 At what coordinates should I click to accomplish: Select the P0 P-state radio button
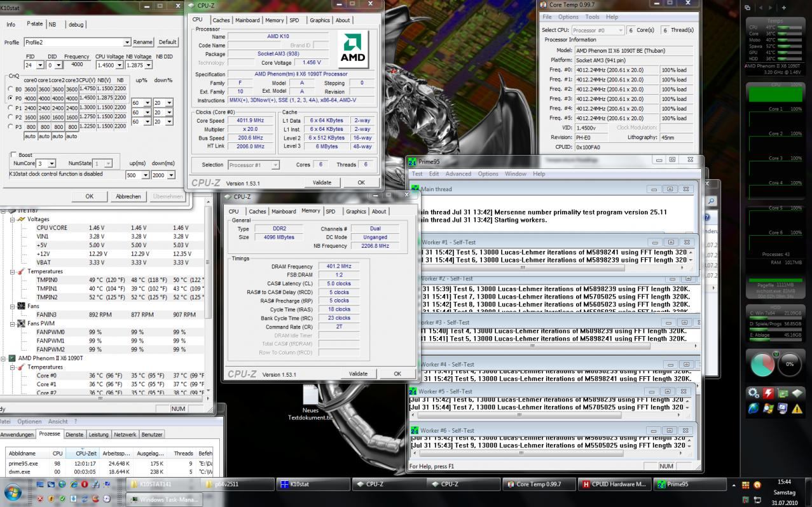pyautogui.click(x=11, y=98)
